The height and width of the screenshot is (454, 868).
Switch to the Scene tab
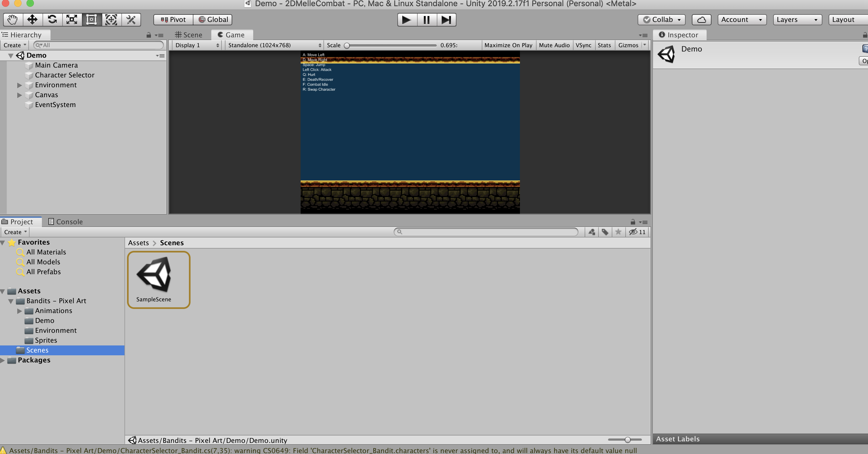click(x=189, y=35)
